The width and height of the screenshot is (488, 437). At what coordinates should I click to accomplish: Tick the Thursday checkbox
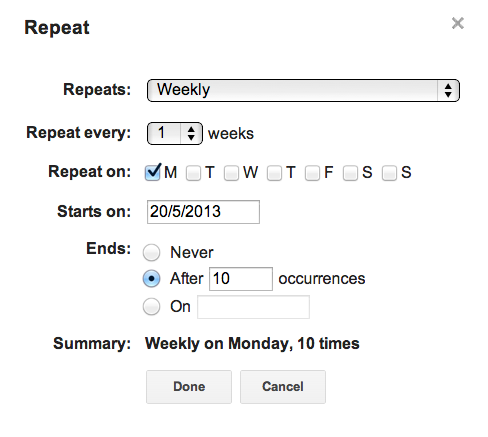click(274, 173)
